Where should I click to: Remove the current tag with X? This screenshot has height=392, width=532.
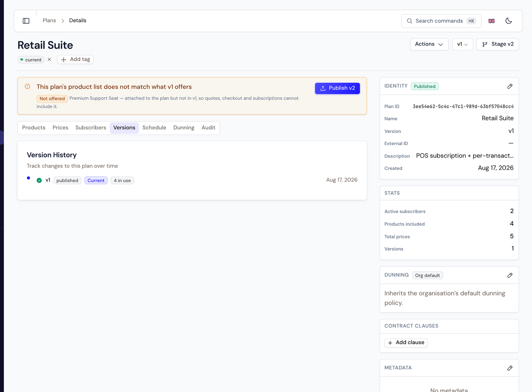click(49, 60)
